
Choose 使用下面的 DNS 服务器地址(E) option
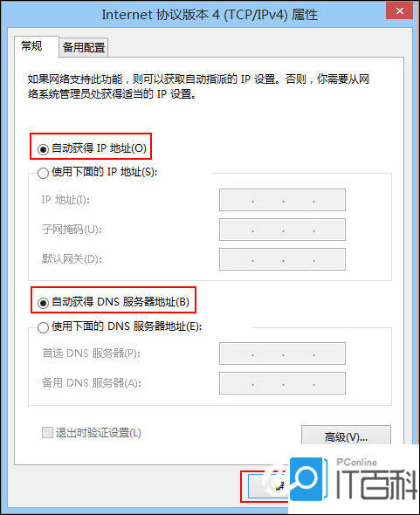click(x=43, y=327)
